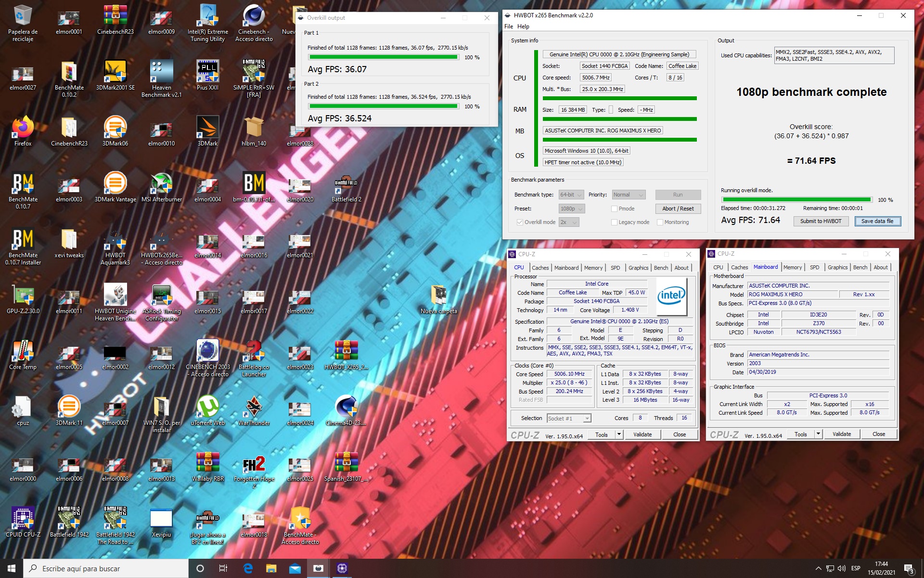The height and width of the screenshot is (578, 924).
Task: Launch Intel(R) Extreme Tuning Utility icon
Action: (x=208, y=23)
